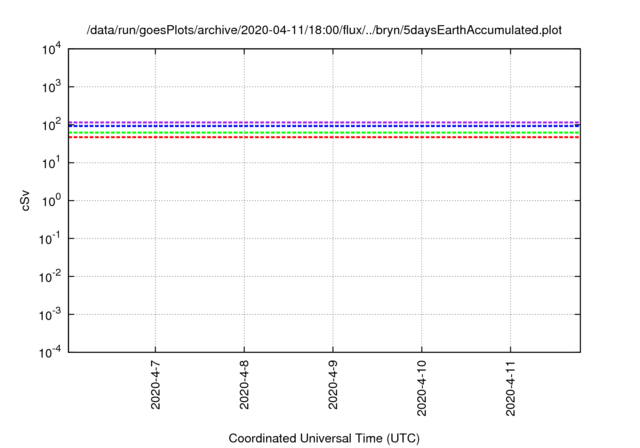
Task: Select the 2020-4-10 date tick label
Action: coord(422,388)
